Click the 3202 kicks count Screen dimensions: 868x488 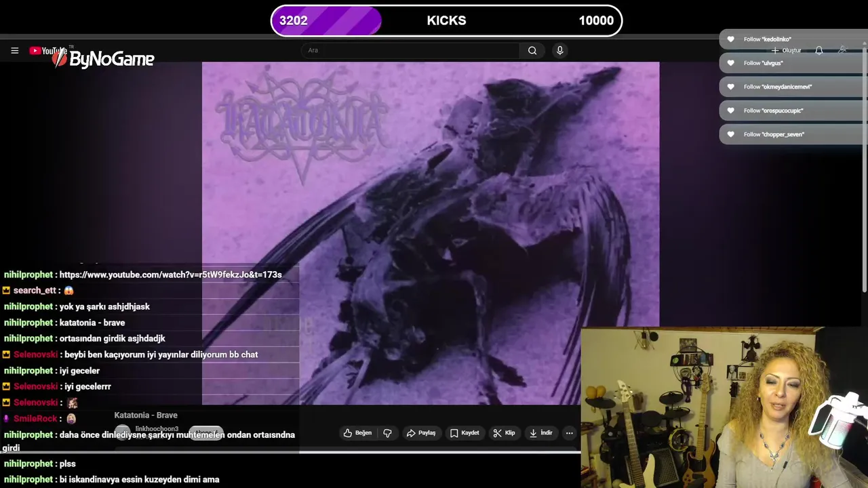point(294,20)
